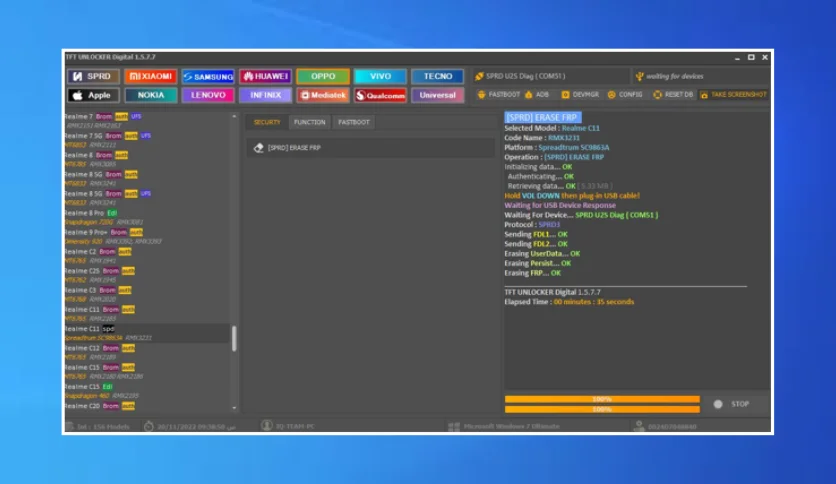The height and width of the screenshot is (484, 836).
Task: Click the Erasing UserData... OK log line
Action: pyautogui.click(x=542, y=254)
